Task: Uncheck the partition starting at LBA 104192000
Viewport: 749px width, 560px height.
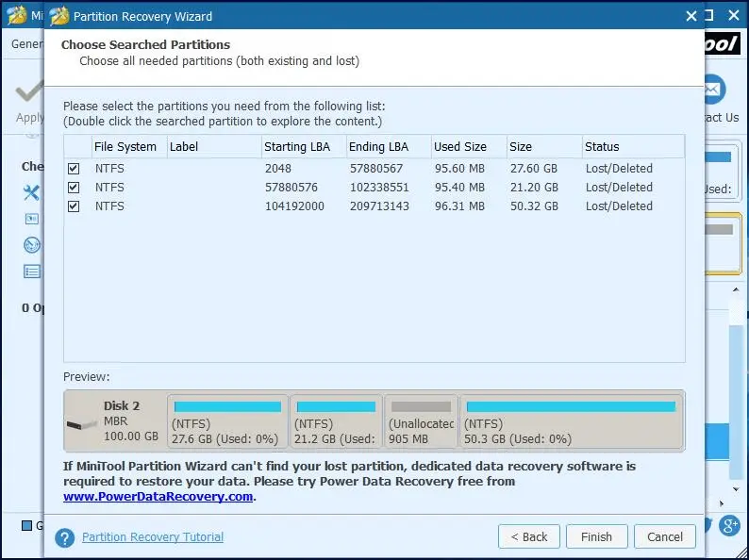Action: [74, 206]
